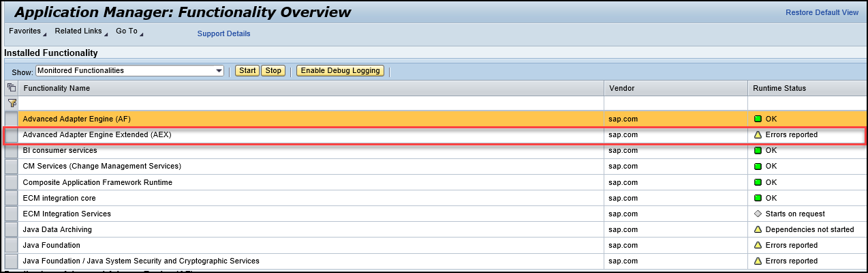The width and height of the screenshot is (868, 273).
Task: Select row marker for BI consumer services
Action: click(x=11, y=150)
